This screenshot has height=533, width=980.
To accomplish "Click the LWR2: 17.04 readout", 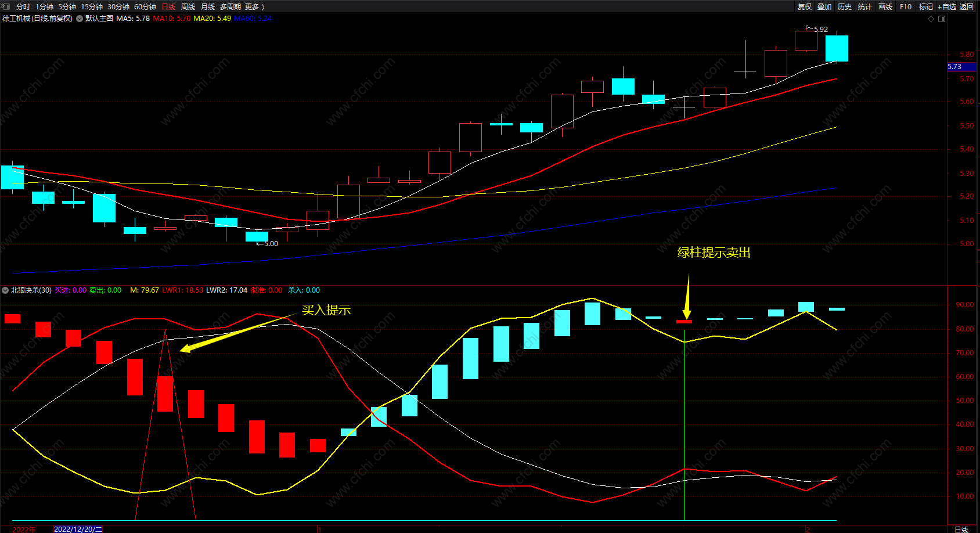I will pos(226,290).
